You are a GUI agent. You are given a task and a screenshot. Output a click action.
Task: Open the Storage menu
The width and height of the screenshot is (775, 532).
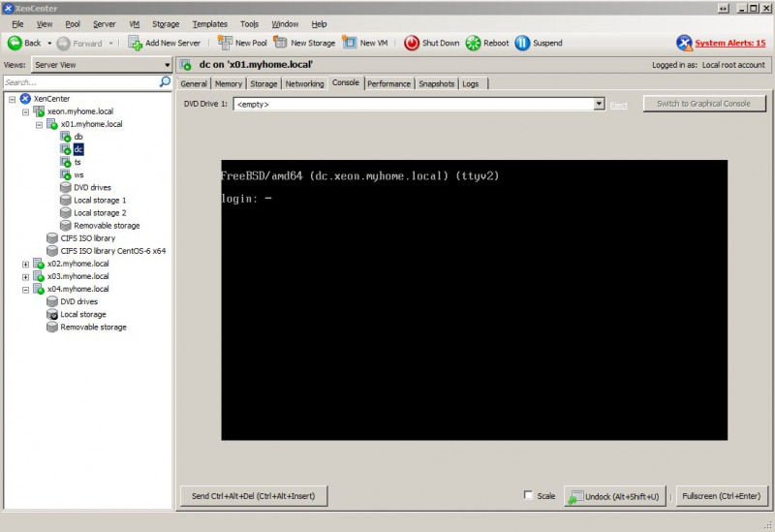click(x=166, y=24)
